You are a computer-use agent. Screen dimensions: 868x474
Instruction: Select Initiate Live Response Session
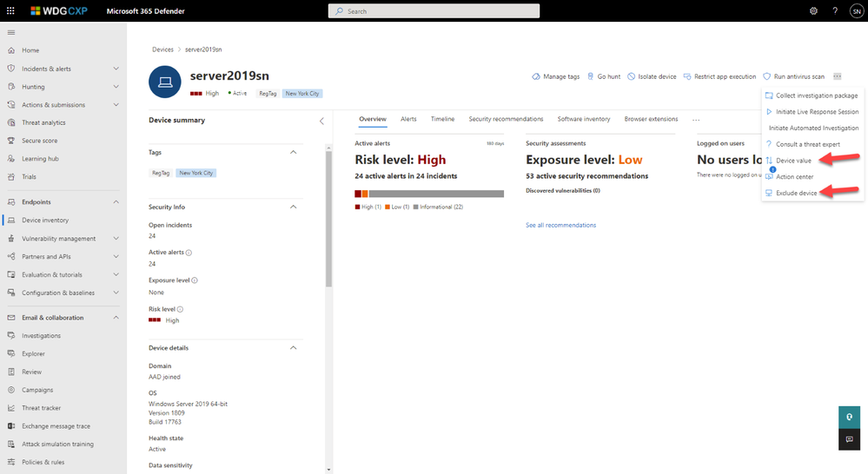812,112
